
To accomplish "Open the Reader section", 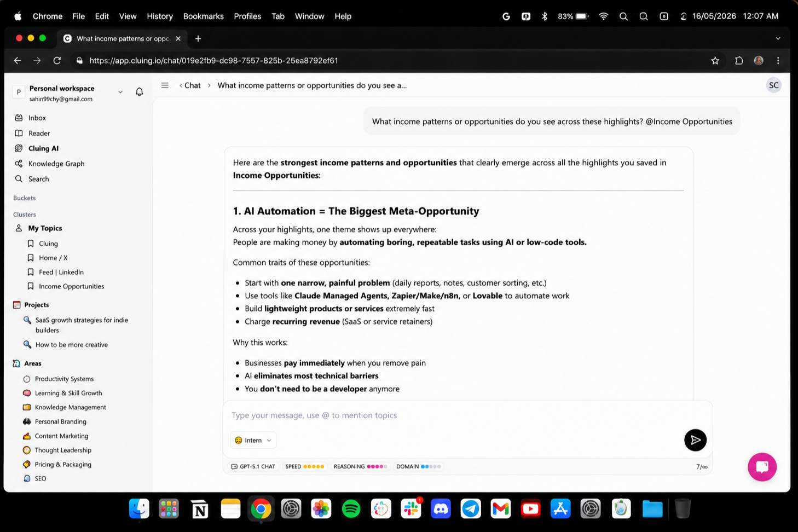I will coord(39,133).
